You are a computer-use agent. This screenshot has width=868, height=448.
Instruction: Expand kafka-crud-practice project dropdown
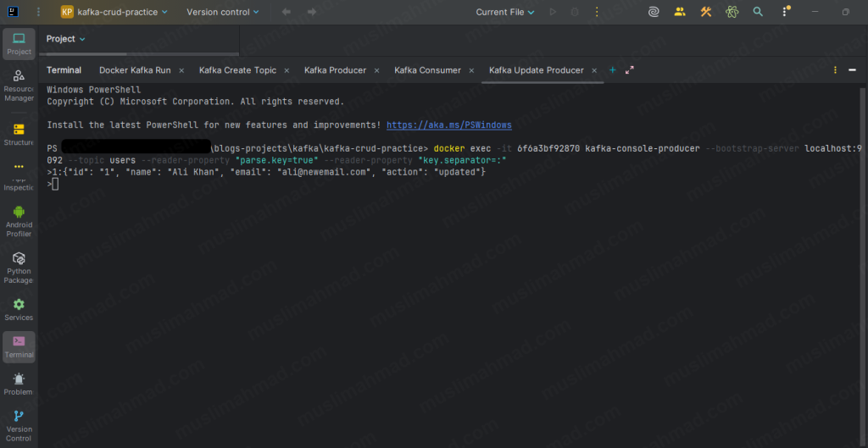point(114,12)
